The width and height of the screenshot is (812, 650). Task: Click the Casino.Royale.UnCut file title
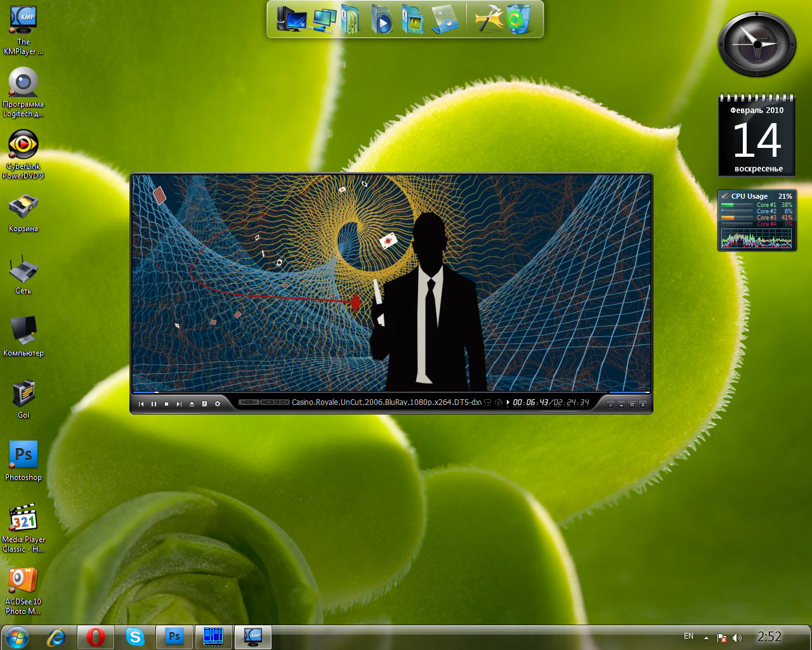click(386, 402)
